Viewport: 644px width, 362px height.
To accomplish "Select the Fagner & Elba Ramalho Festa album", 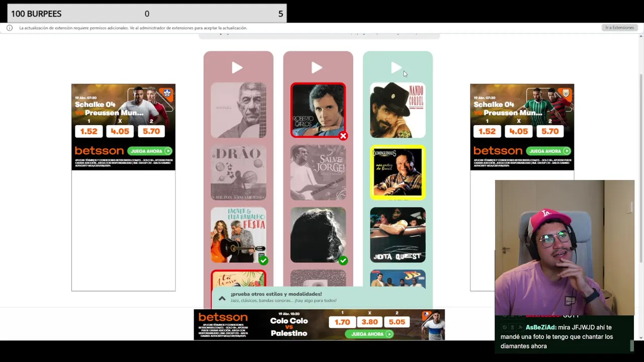I will click(x=238, y=235).
